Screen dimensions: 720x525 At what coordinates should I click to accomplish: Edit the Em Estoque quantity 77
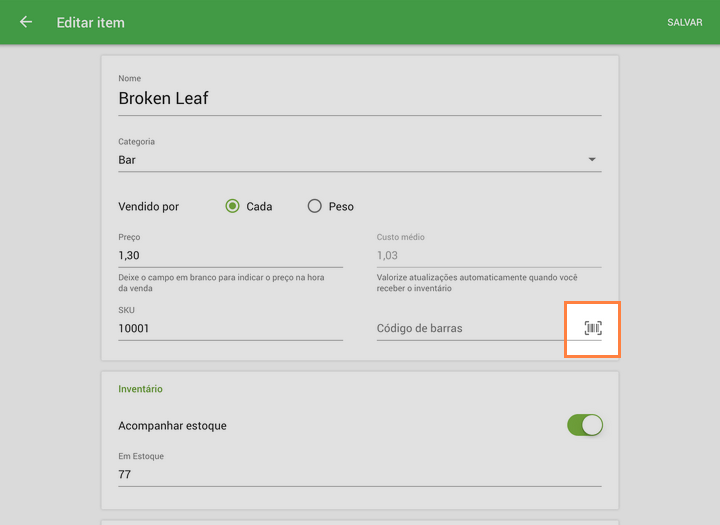pyautogui.click(x=359, y=474)
